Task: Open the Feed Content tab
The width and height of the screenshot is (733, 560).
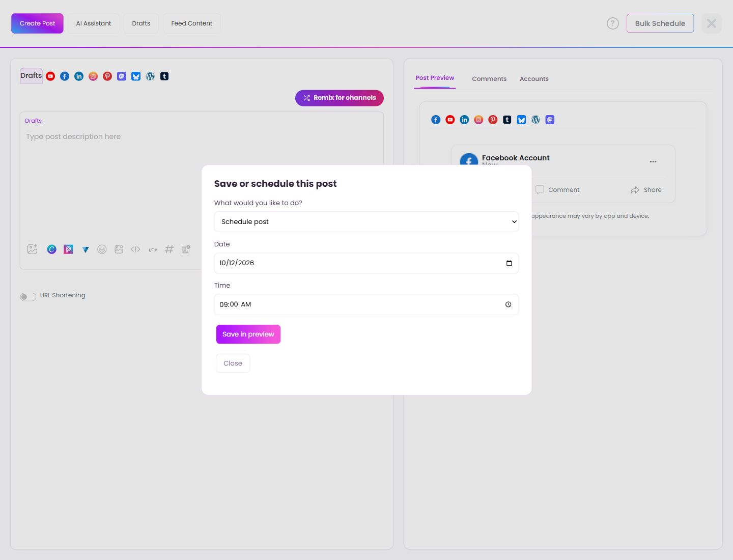Action: coord(192,23)
